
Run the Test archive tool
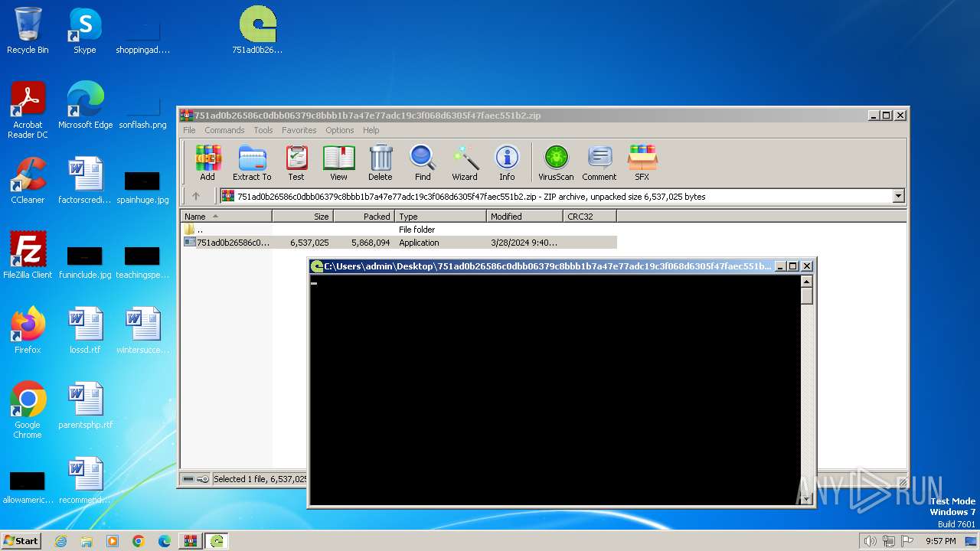[x=296, y=163]
